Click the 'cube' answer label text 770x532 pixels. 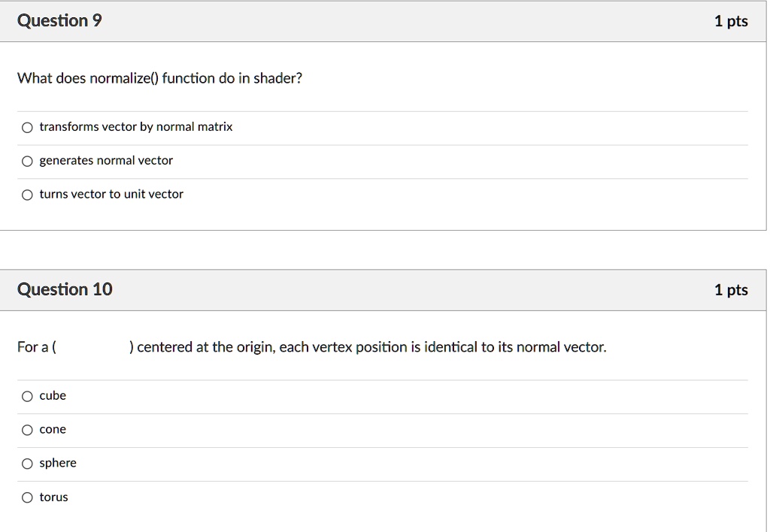click(53, 395)
